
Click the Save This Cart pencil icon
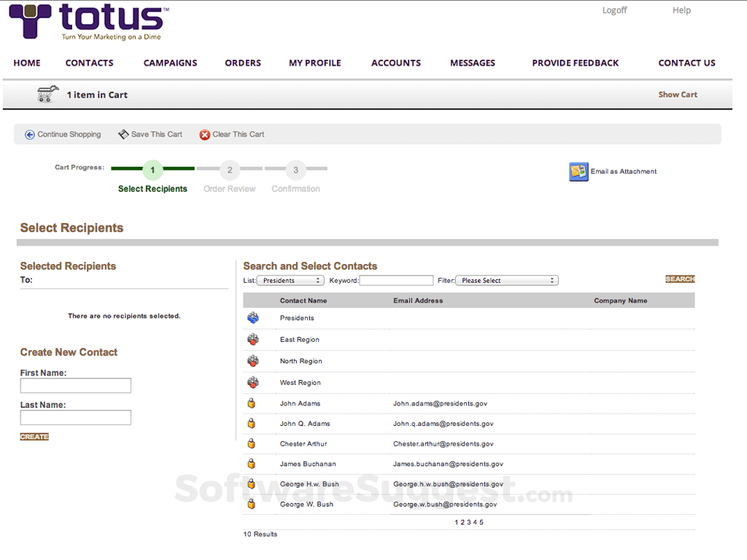(x=123, y=134)
